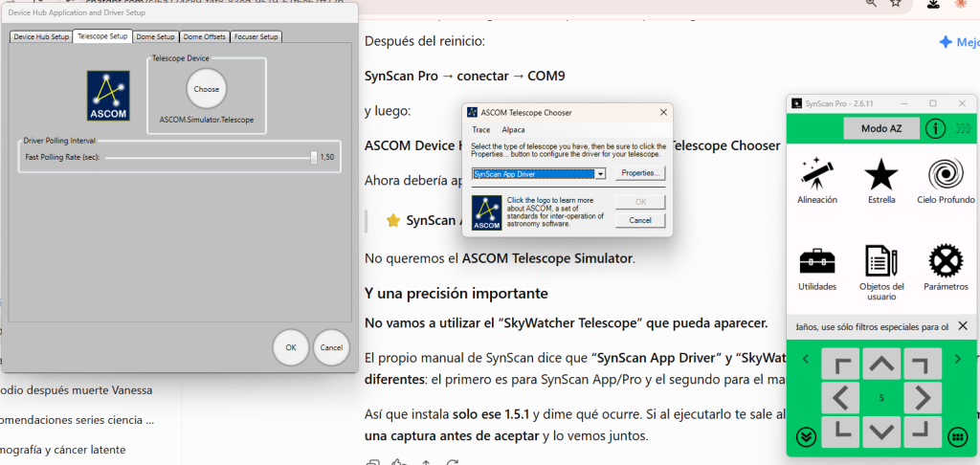
Task: Click the round Choose telescope button
Action: click(207, 89)
